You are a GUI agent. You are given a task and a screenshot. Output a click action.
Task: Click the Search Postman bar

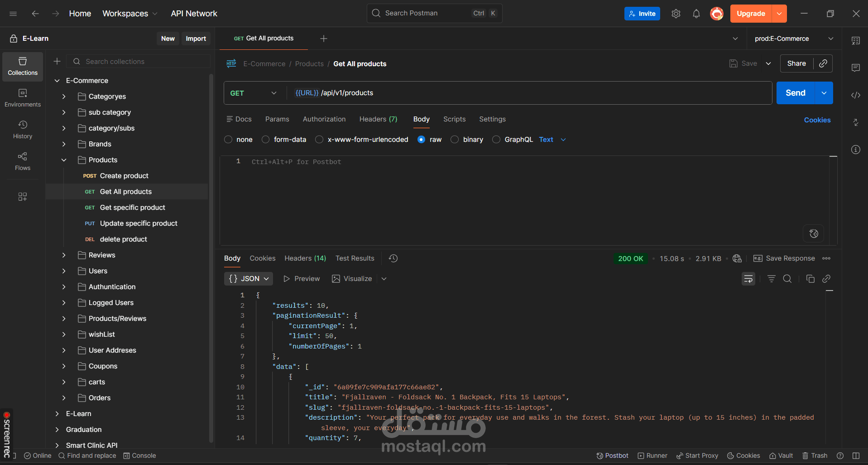(434, 13)
